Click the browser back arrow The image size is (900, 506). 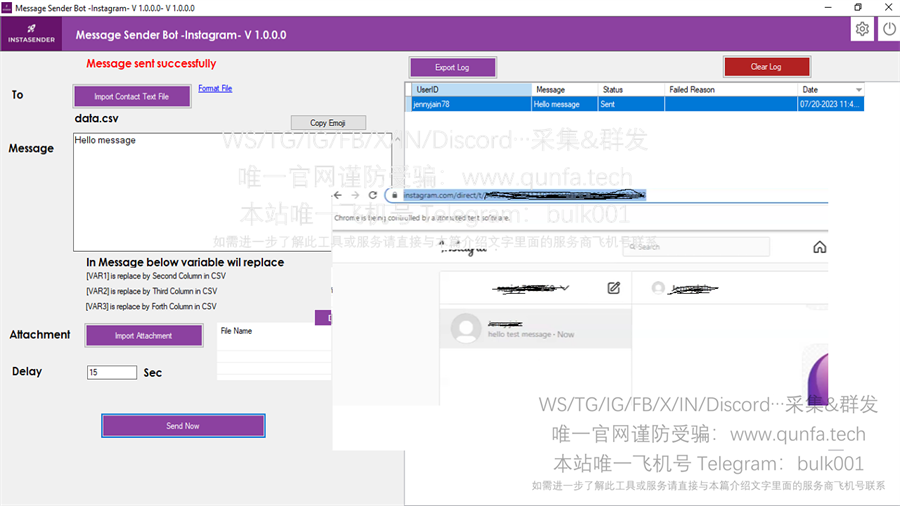tap(338, 195)
